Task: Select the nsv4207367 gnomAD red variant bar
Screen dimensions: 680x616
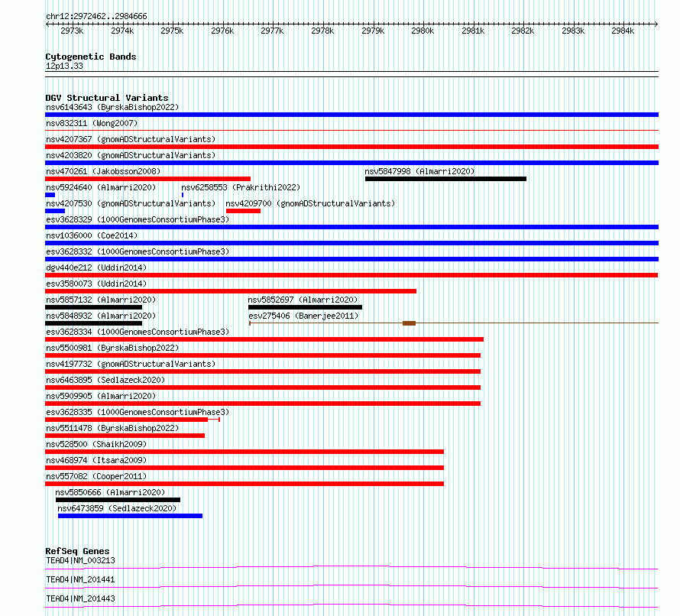Action: [351, 147]
